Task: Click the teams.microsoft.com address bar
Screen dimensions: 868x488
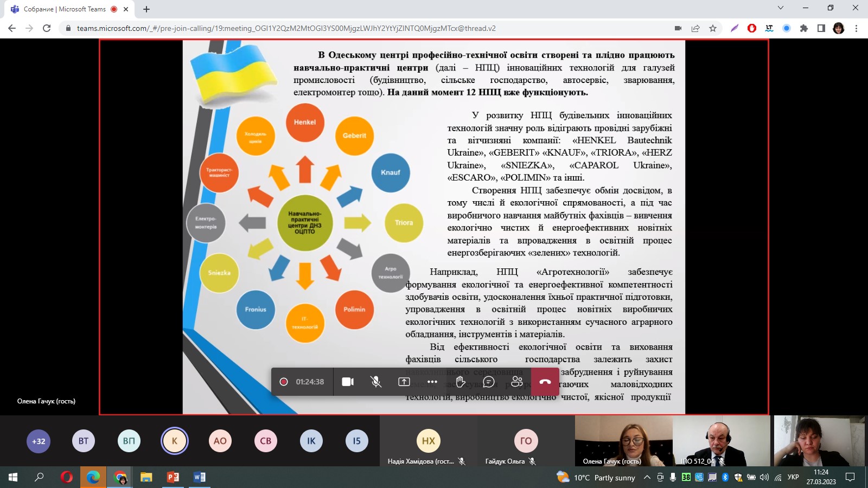Action: tap(286, 28)
